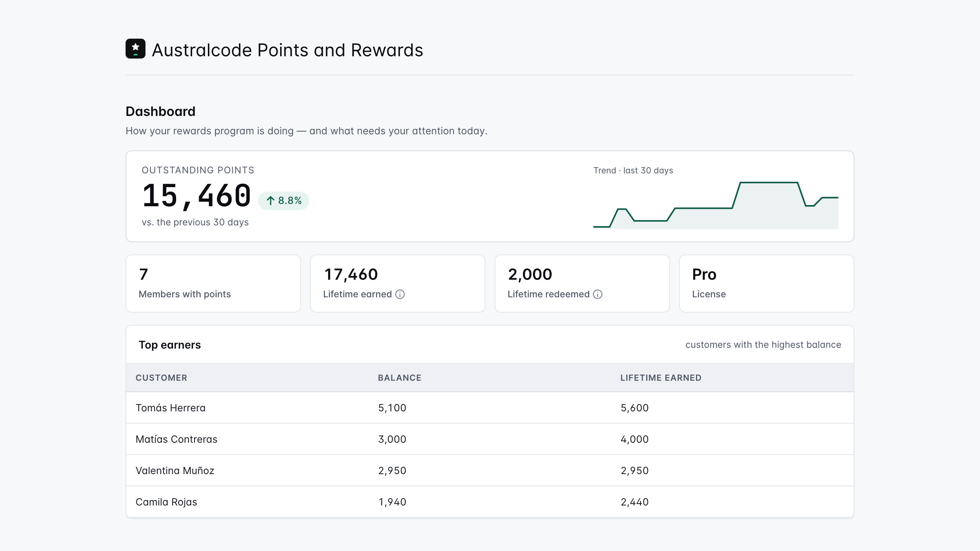980x551 pixels.
Task: Click the 30-day trend sparkline chart
Action: [715, 205]
